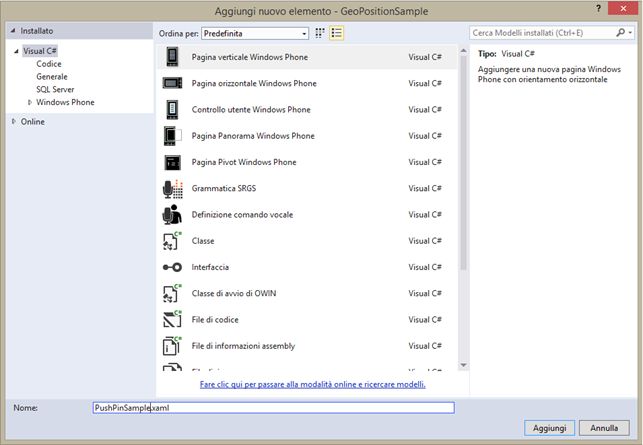Collapse the Installato section
Screen dimensions: 643x445
click(14, 31)
